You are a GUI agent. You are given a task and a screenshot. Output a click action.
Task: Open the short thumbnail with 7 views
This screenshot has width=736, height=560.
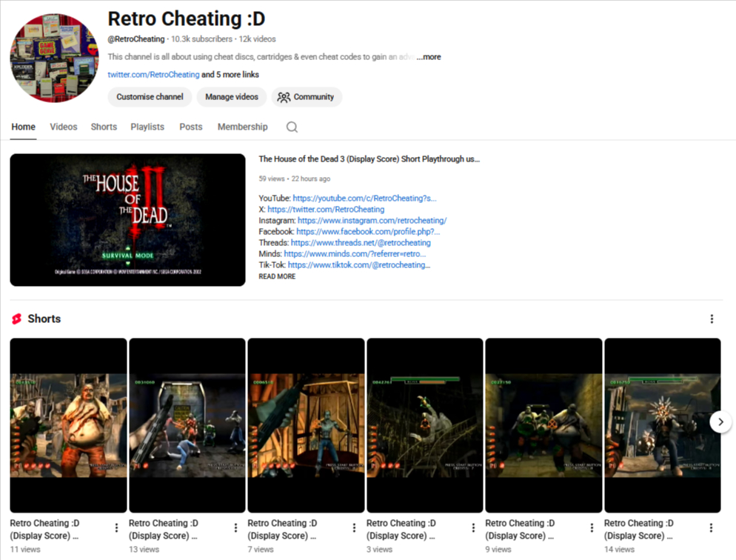coord(306,425)
